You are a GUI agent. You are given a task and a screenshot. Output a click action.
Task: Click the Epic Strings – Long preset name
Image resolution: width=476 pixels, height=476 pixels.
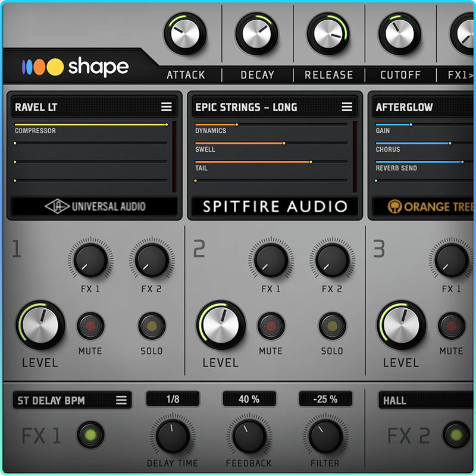246,107
